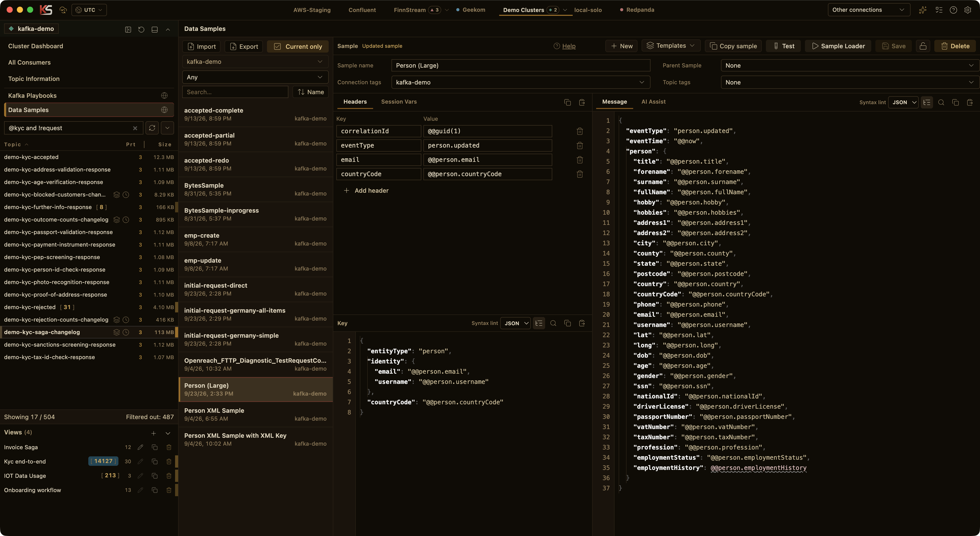Open Connection tags kafka-demo dropdown
Image resolution: width=980 pixels, height=536 pixels.
pos(521,82)
